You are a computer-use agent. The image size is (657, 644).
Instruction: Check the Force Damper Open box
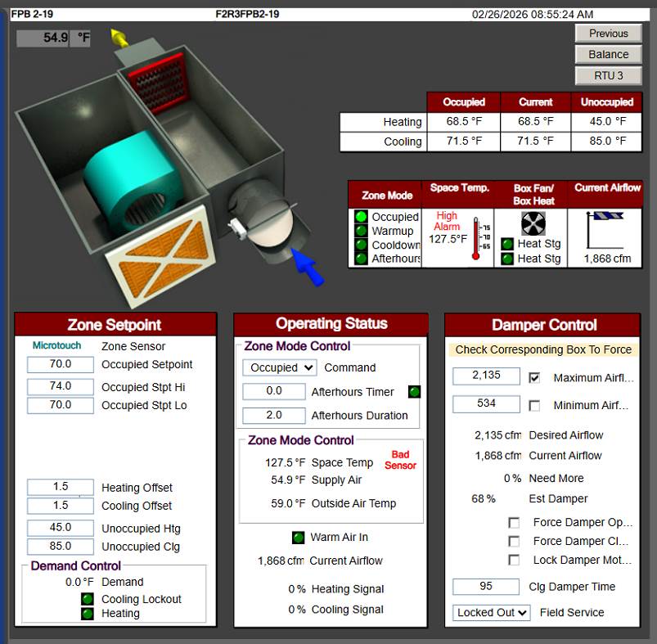(x=514, y=522)
